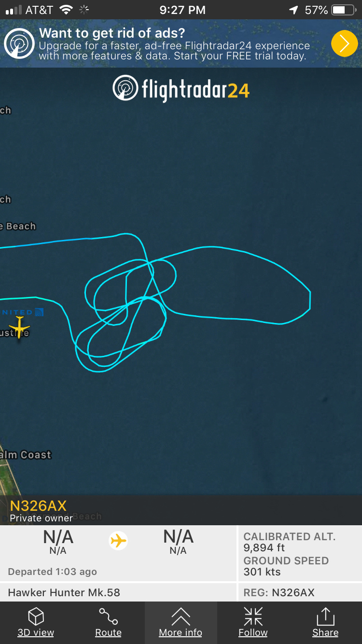
Task: Tap the battery indicator in the status bar
Action: click(x=344, y=10)
